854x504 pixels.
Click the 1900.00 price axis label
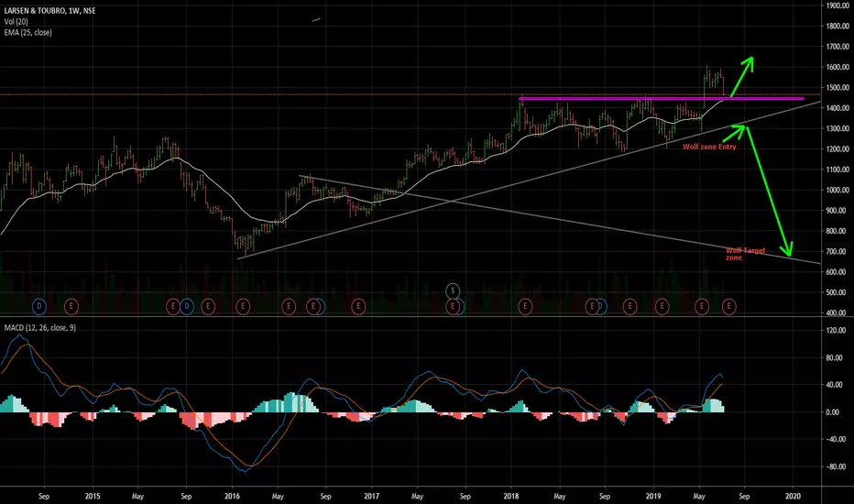[838, 5]
